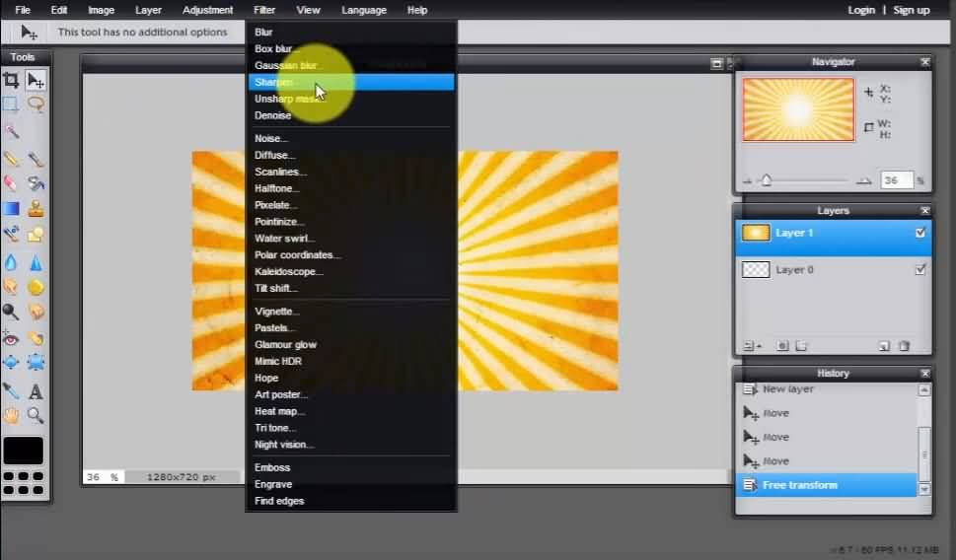This screenshot has height=560, width=956.
Task: Choose Find edges filter
Action: (351, 501)
